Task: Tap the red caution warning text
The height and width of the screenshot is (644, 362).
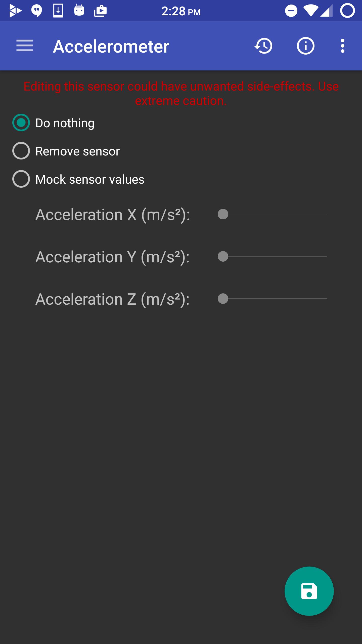Action: [181, 93]
